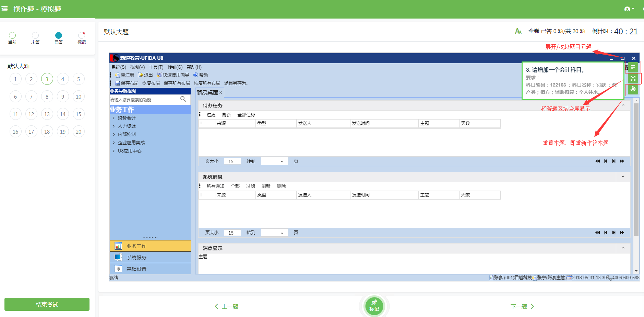Select the 系统服务 panel
The image size is (644, 317).
[150, 257]
